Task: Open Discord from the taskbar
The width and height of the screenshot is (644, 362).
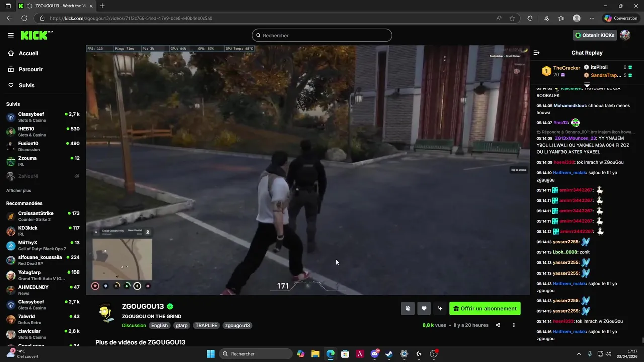Action: [375, 354]
